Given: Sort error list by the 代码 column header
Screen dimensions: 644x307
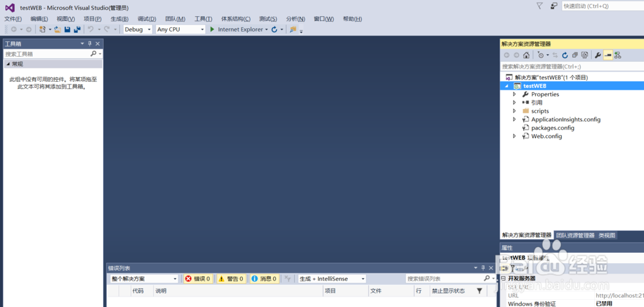Looking at the screenshot, I should coord(141,291).
